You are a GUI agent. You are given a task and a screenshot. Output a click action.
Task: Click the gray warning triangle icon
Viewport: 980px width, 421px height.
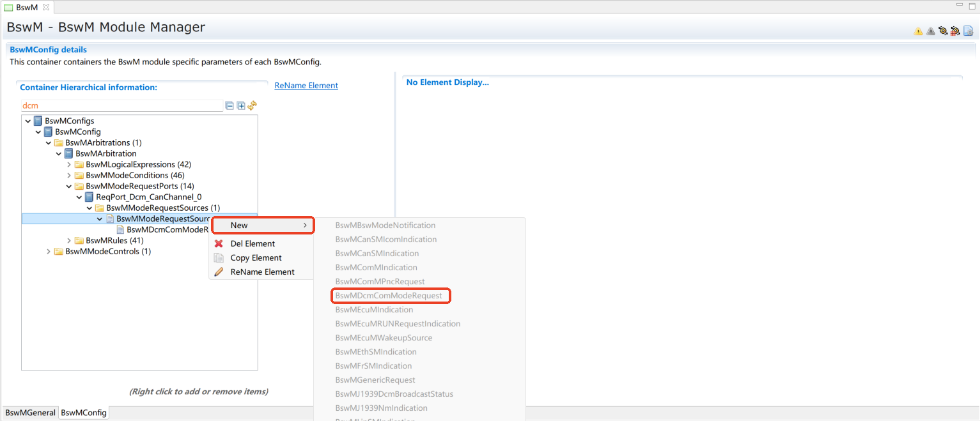tap(930, 31)
